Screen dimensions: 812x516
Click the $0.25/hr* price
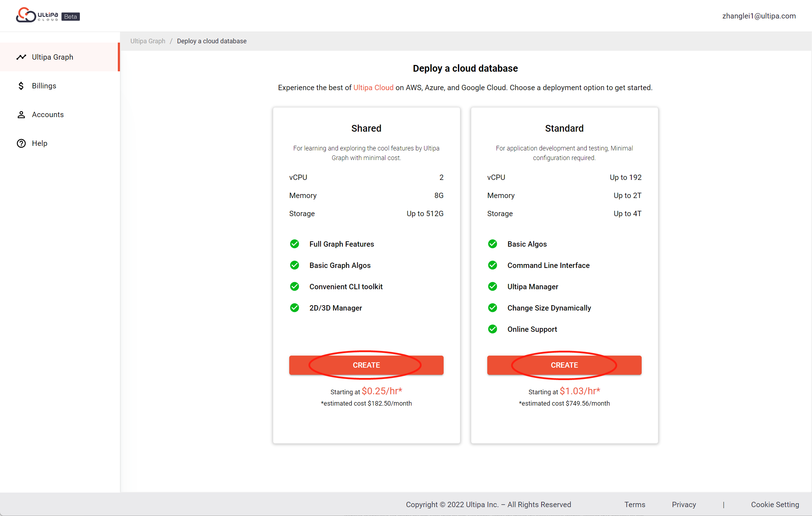[x=382, y=391]
